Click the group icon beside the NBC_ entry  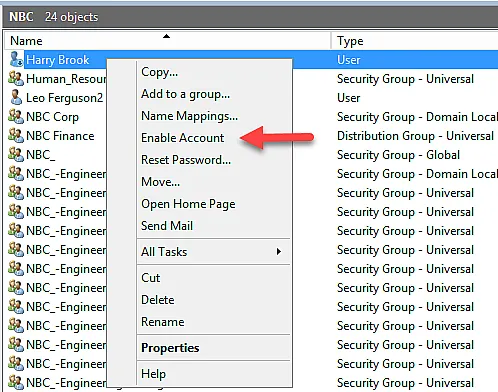pyautogui.click(x=16, y=154)
